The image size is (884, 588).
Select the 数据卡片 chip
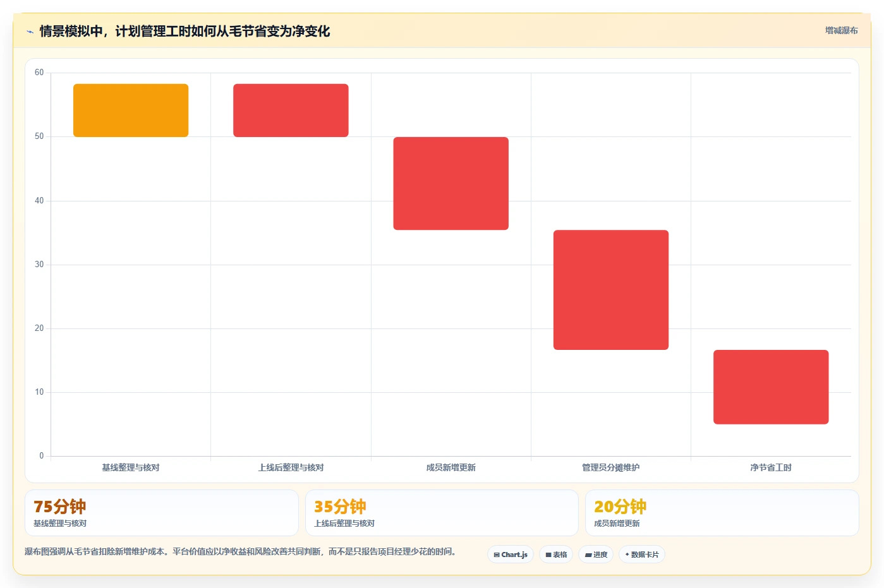pos(642,555)
